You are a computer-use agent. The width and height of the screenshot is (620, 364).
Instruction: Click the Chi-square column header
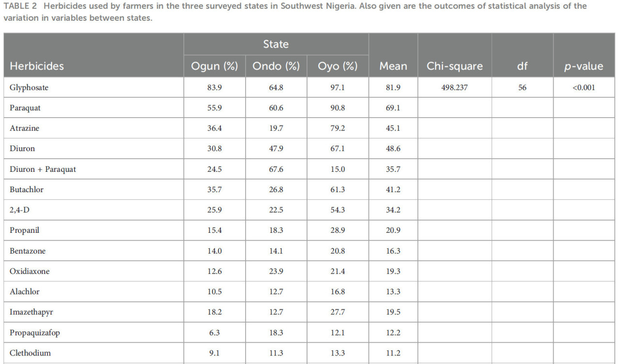coord(454,66)
